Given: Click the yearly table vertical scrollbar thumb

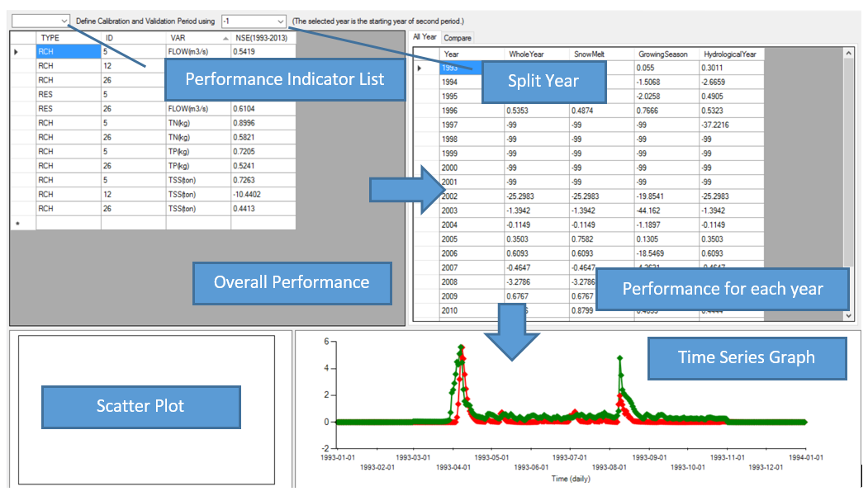Looking at the screenshot, I should point(849,163).
